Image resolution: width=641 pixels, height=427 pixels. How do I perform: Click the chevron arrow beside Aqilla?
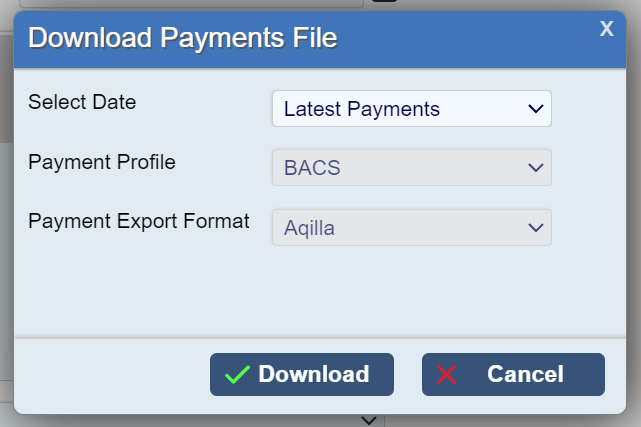click(x=535, y=228)
